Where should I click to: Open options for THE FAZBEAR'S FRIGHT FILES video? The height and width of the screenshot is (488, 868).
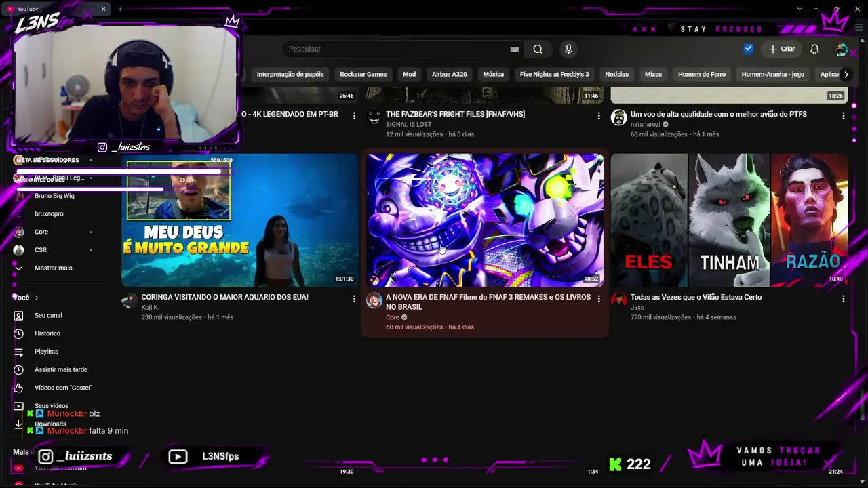[599, 116]
